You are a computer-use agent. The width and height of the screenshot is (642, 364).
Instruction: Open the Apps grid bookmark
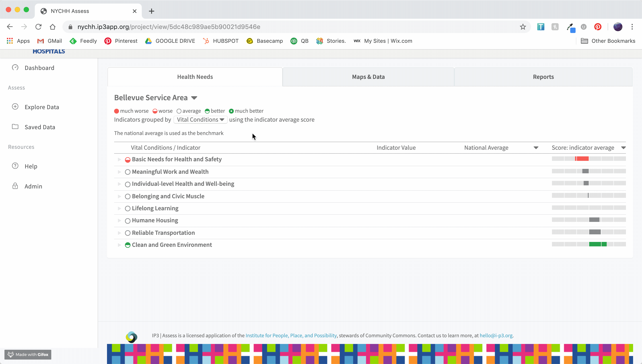pyautogui.click(x=18, y=41)
